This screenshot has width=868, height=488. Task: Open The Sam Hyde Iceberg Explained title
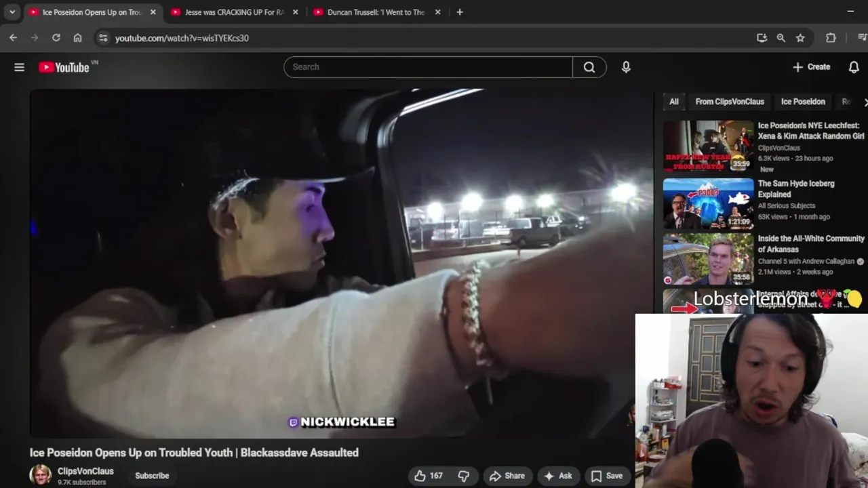tap(796, 189)
